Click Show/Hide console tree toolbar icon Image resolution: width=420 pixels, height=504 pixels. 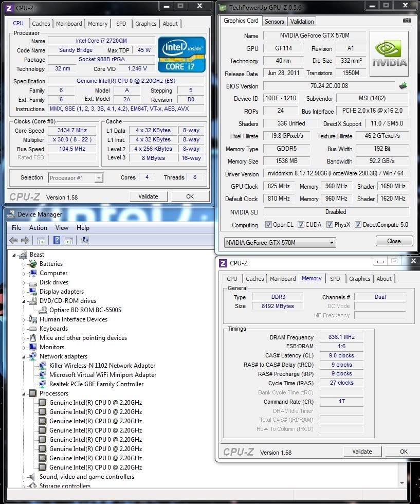point(41,240)
